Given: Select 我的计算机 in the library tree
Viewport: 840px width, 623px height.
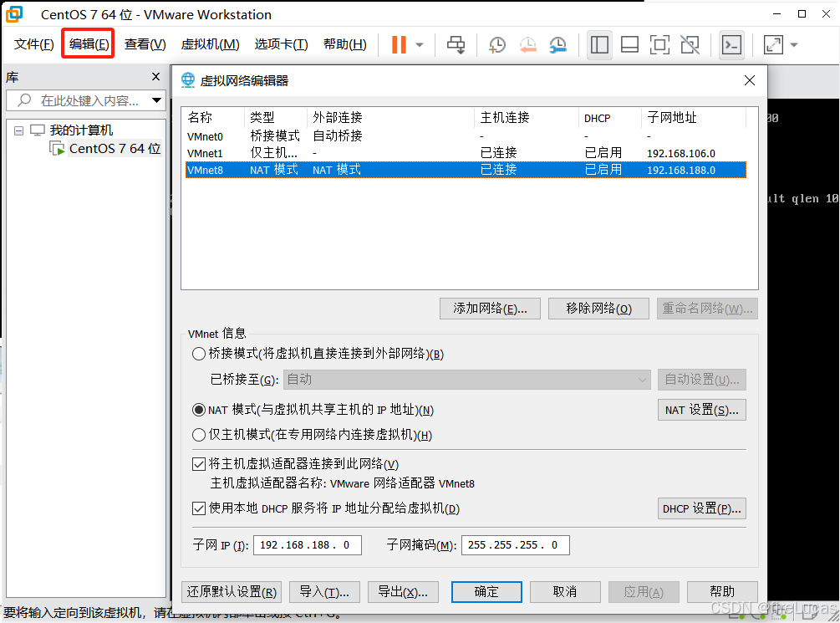Looking at the screenshot, I should pos(81,130).
